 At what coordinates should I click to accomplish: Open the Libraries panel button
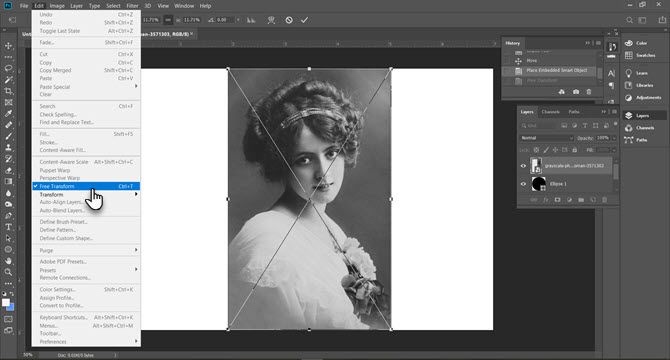pos(639,85)
